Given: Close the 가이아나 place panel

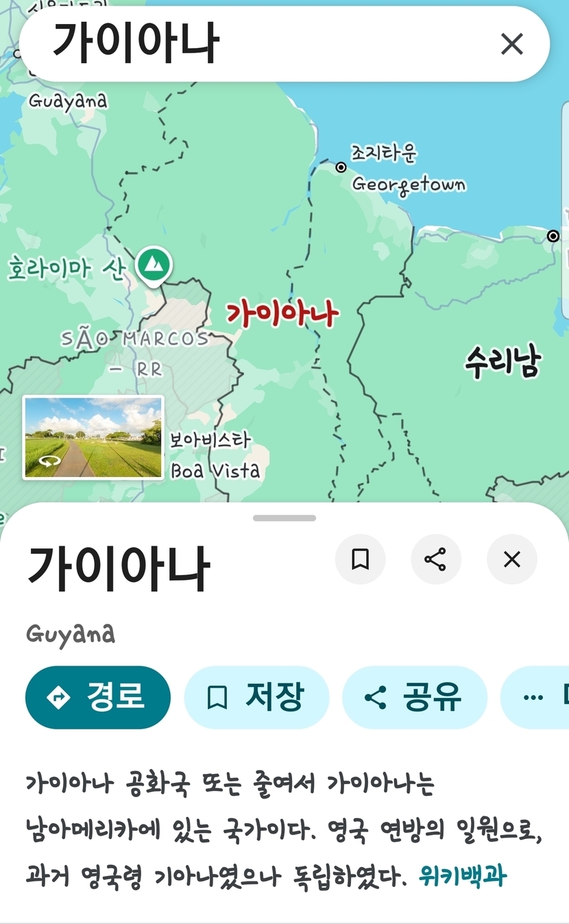Looking at the screenshot, I should (x=511, y=559).
